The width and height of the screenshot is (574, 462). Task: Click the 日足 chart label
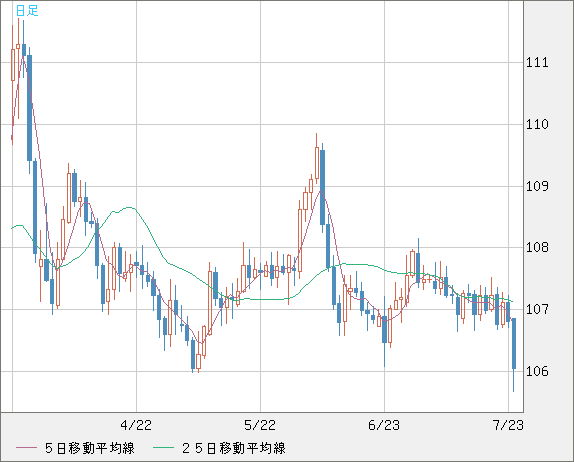click(27, 10)
